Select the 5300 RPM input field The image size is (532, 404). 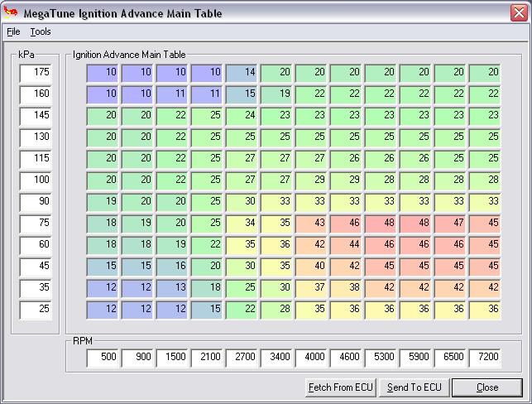click(x=381, y=358)
